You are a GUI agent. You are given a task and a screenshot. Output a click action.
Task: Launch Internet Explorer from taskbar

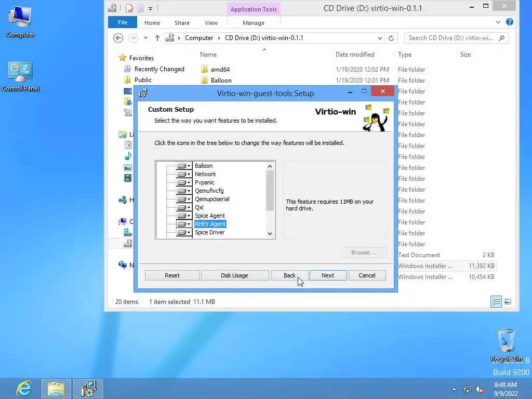point(23,389)
